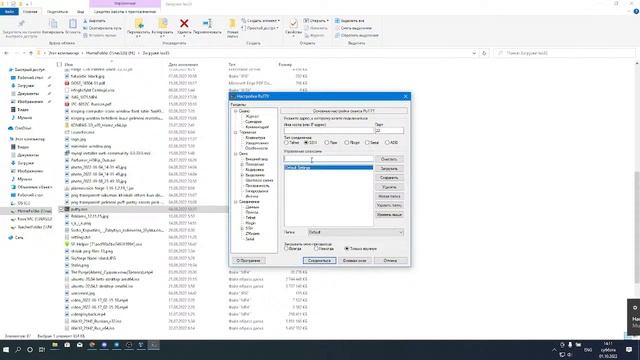Viewport: 640px width, 360px height.
Task: Open Создать элемент dropdown in ribbon
Action: tap(260, 20)
